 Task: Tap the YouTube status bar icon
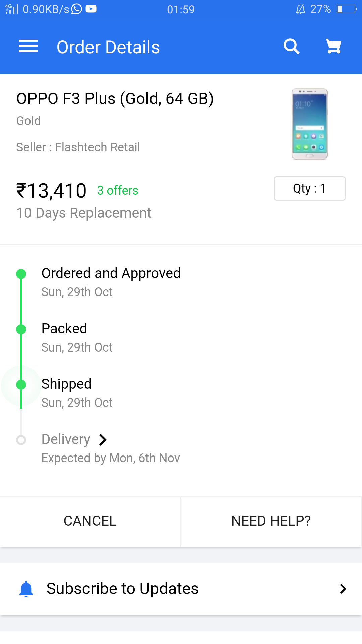click(91, 9)
